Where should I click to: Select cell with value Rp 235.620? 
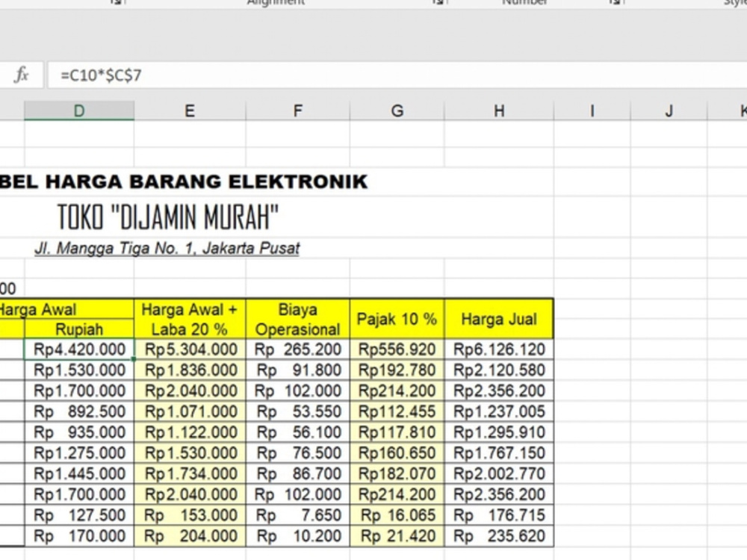499,536
